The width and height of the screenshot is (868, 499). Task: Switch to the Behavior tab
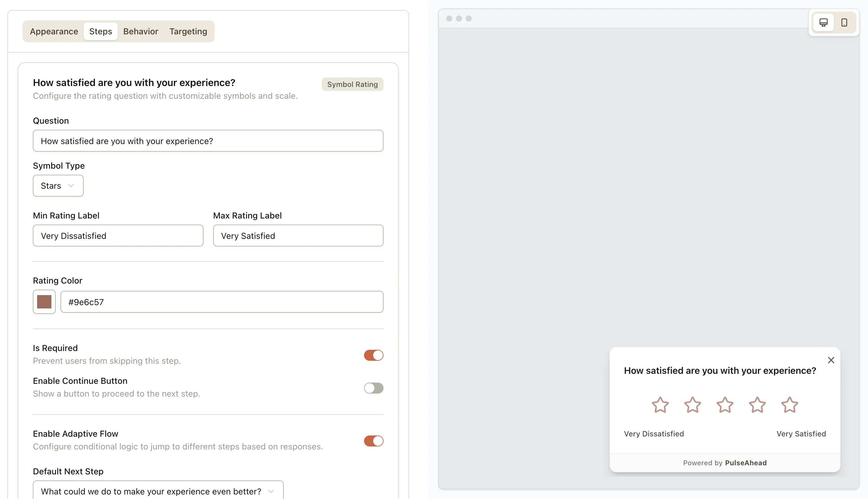(x=140, y=31)
